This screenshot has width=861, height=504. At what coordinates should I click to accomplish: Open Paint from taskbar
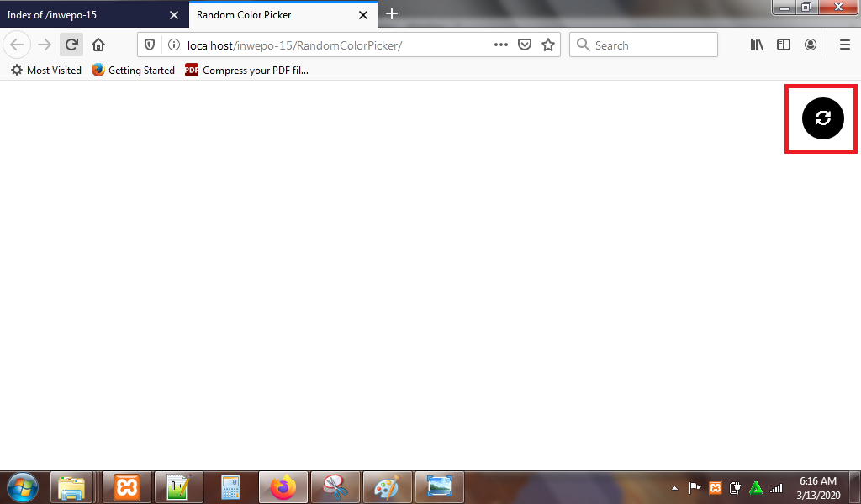(387, 487)
